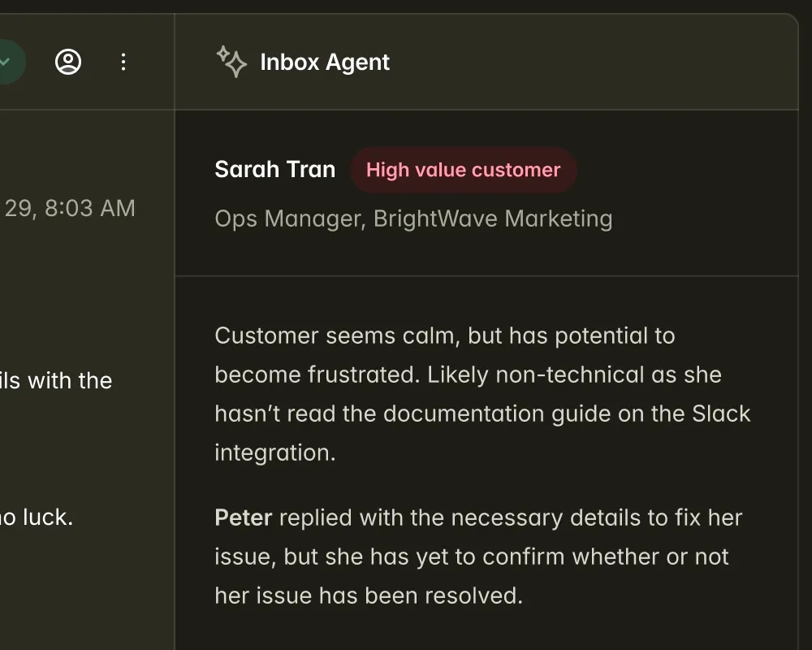Screen dimensions: 812x650
Task: Click the 'documentation guide' phrase
Action: 494,414
